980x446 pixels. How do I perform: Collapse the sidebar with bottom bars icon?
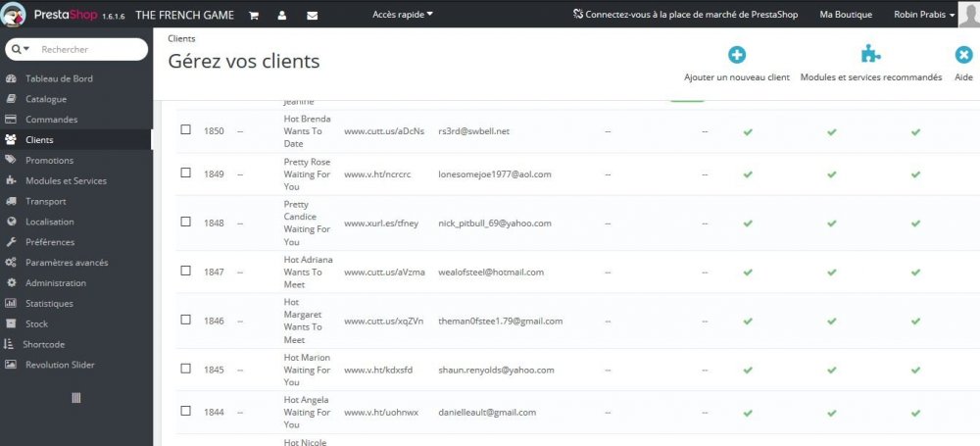[x=76, y=397]
